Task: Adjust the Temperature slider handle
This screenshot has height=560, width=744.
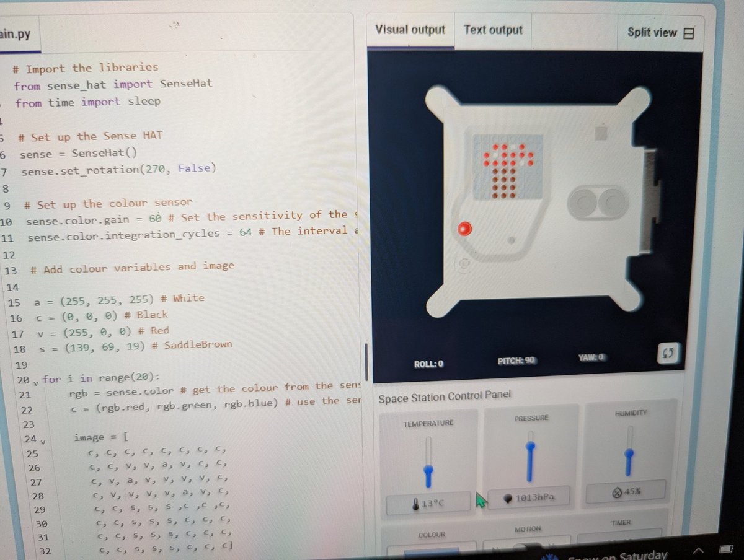Action: 428,472
